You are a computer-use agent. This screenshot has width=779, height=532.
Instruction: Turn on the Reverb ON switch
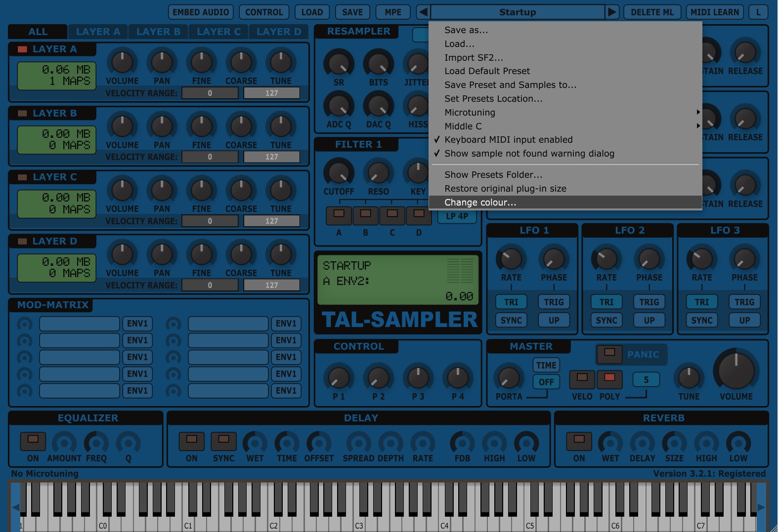pyautogui.click(x=579, y=441)
